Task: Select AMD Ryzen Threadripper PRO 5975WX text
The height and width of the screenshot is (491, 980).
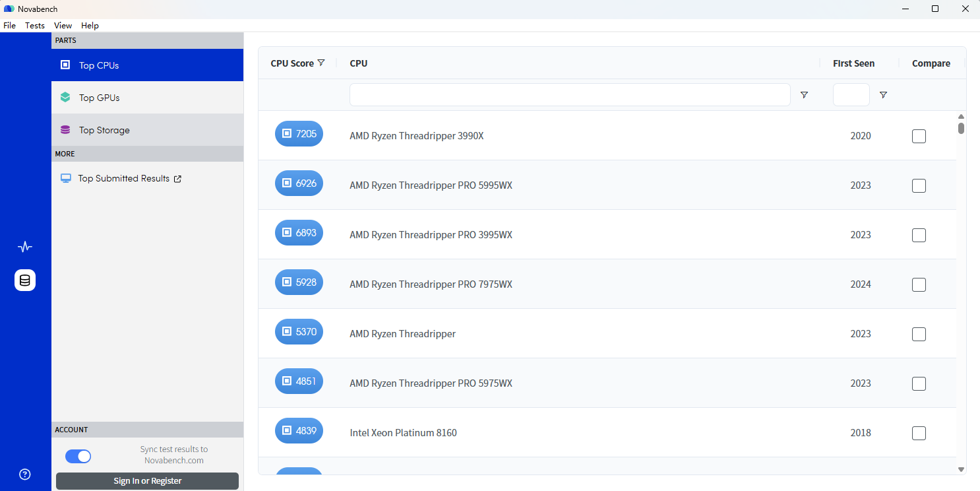Action: pos(431,383)
